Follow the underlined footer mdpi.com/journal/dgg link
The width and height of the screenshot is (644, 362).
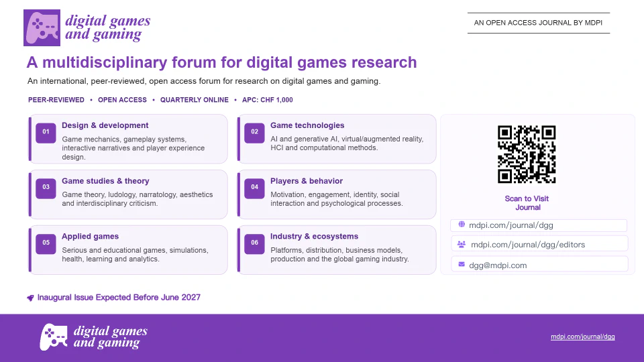coord(583,337)
